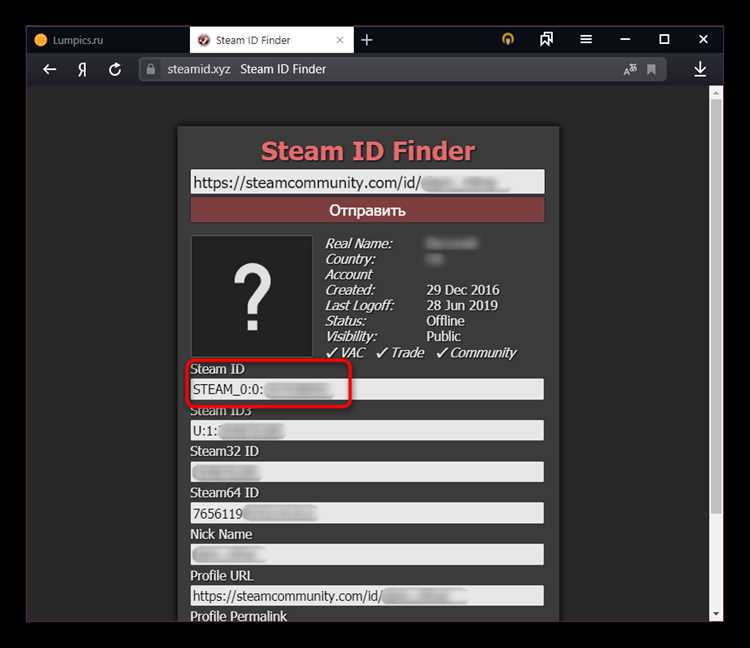Open Yandex home via the Я icon
This screenshot has height=648, width=750.
click(x=82, y=70)
